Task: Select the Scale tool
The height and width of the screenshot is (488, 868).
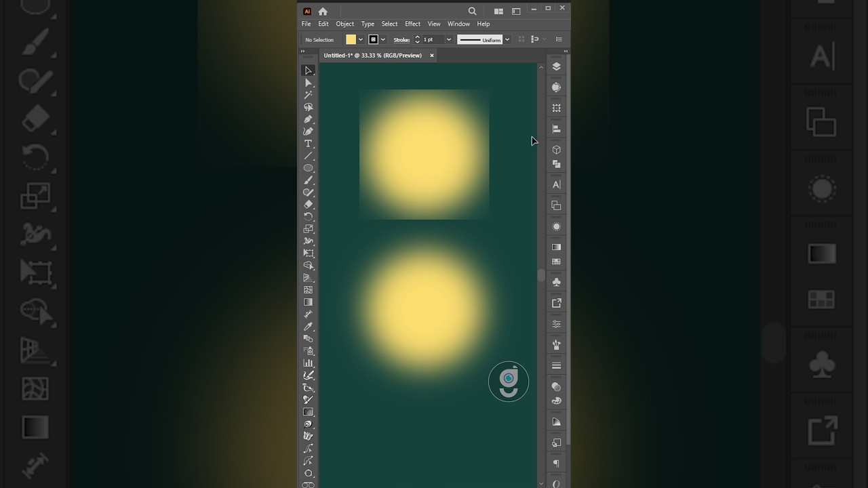Action: (x=308, y=229)
